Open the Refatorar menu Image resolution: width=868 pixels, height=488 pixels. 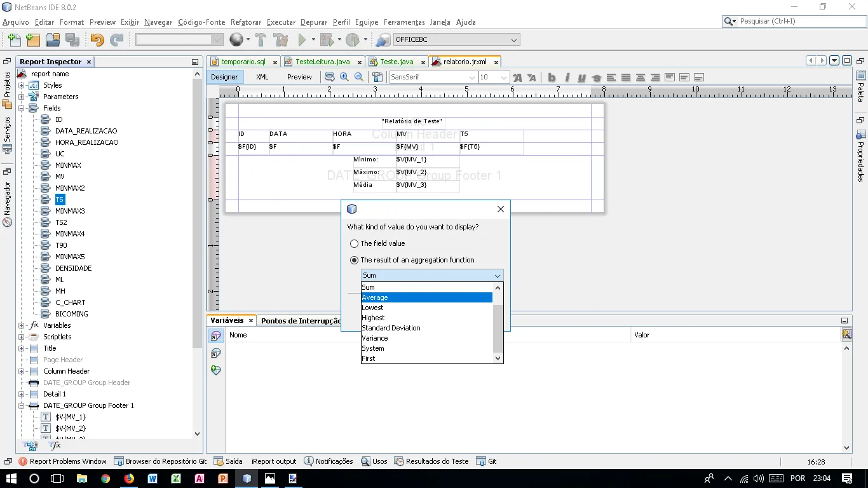245,22
